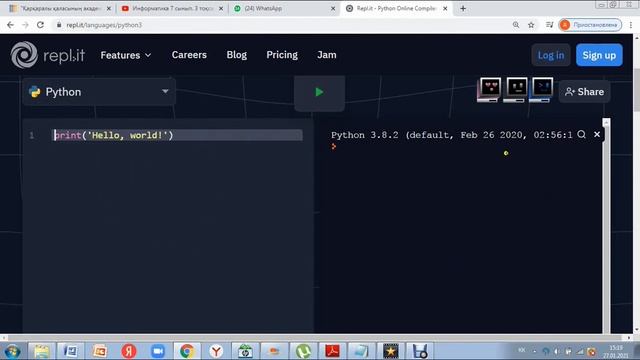640x360 pixels.
Task: Open uTorrent from the taskbar
Action: [x=303, y=351]
